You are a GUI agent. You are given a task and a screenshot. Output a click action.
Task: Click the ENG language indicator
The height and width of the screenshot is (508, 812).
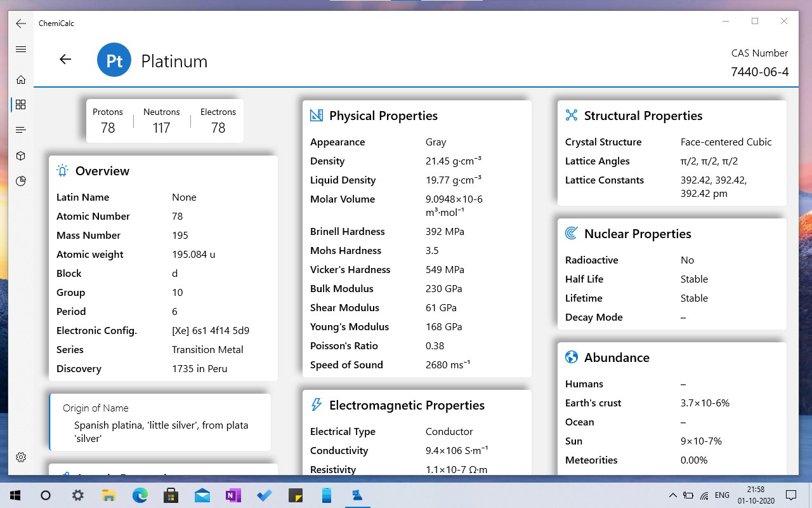722,495
